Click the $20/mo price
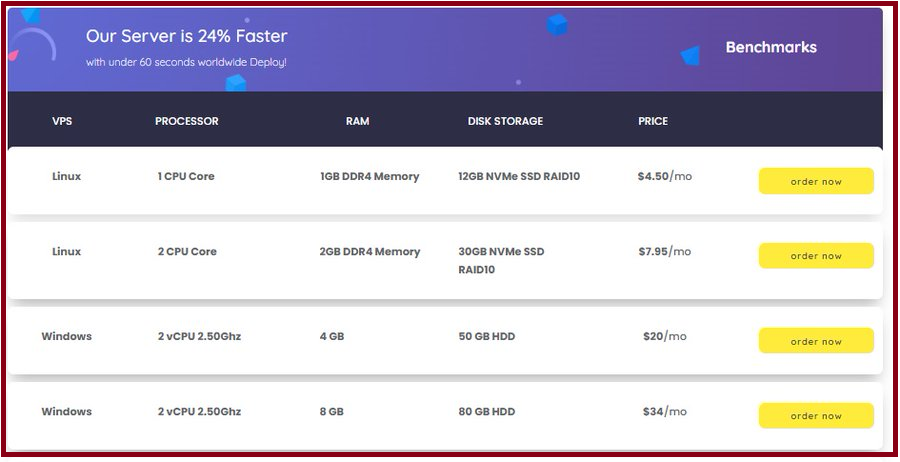Image resolution: width=900 pixels, height=462 pixels. [665, 336]
